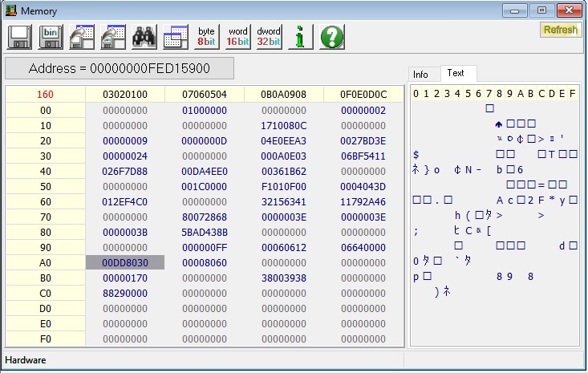Image resolution: width=588 pixels, height=373 pixels.
Task: Click the save as bin icon
Action: pos(51,36)
